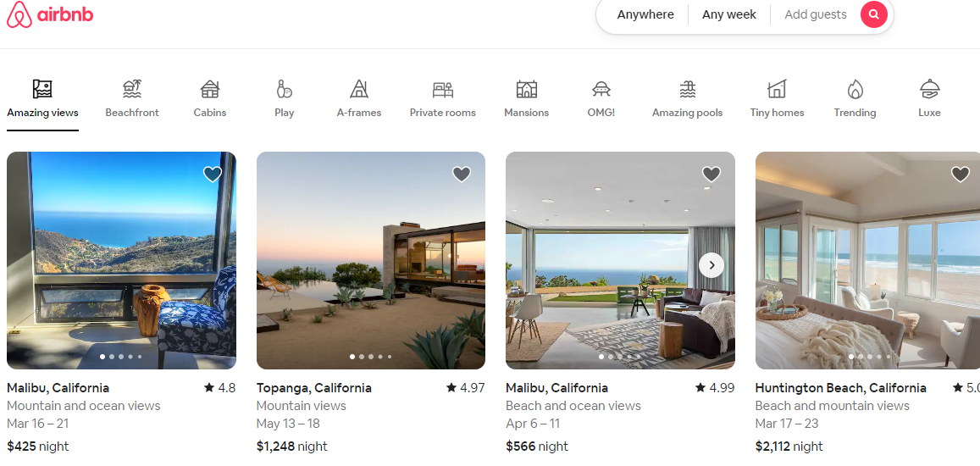Open the Any week date picker
This screenshot has width=980, height=466.
(x=728, y=14)
